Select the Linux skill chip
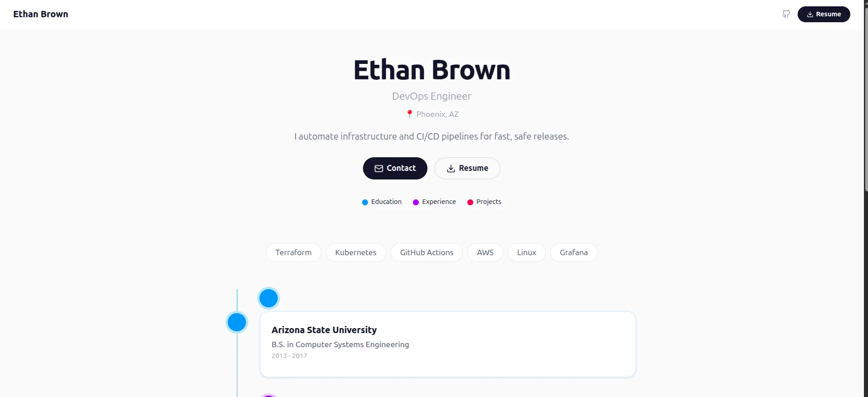The height and width of the screenshot is (397, 868). [x=526, y=253]
